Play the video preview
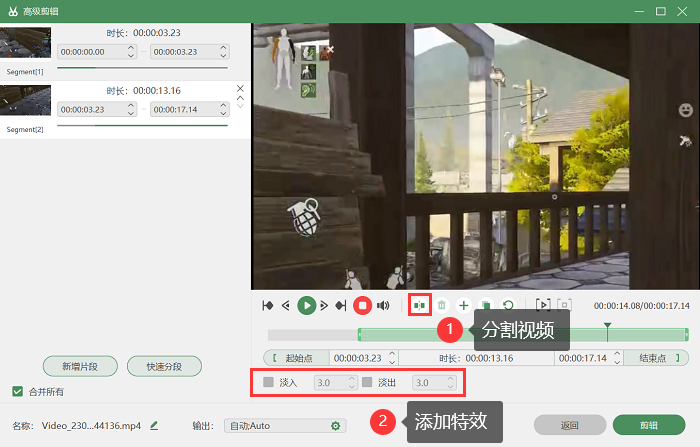 tap(307, 305)
